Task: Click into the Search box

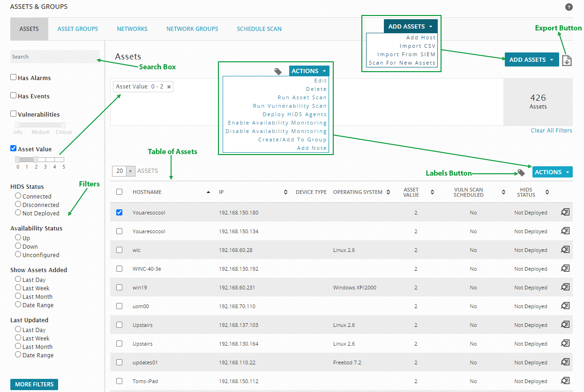Action: tap(55, 57)
